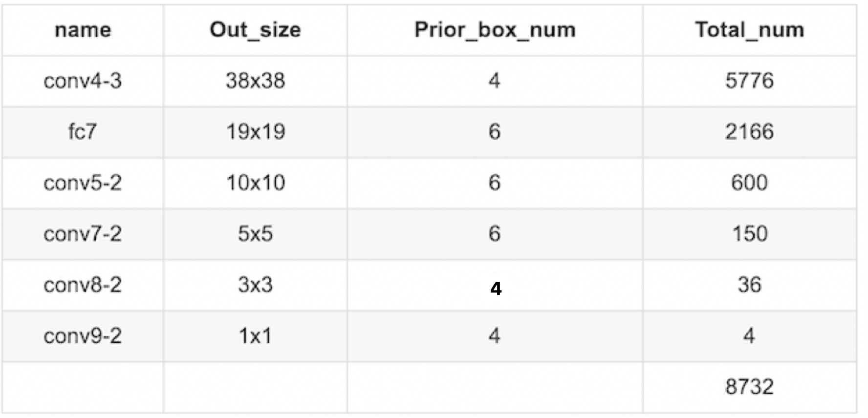
Task: Click the conv5-2 layer cell
Action: click(83, 183)
